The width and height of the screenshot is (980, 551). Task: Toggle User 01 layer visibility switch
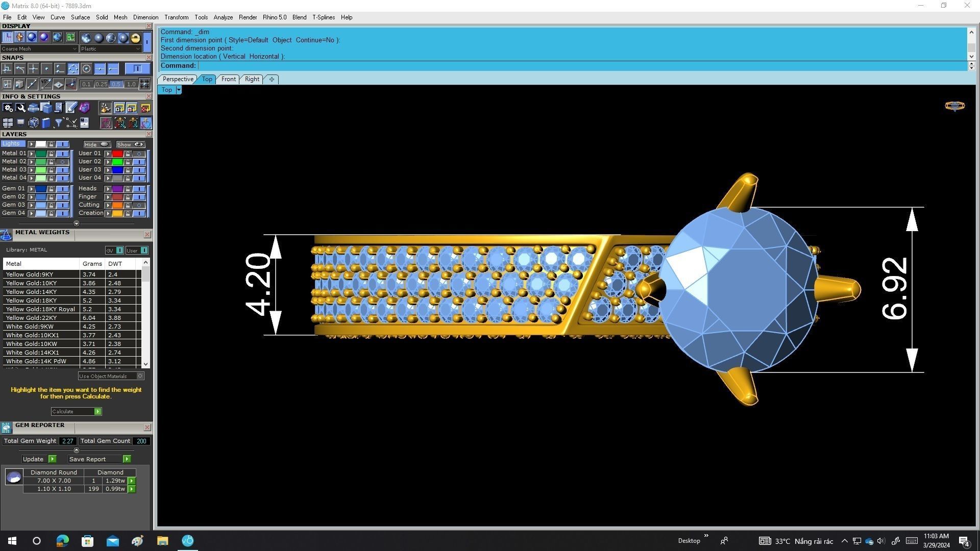point(139,154)
